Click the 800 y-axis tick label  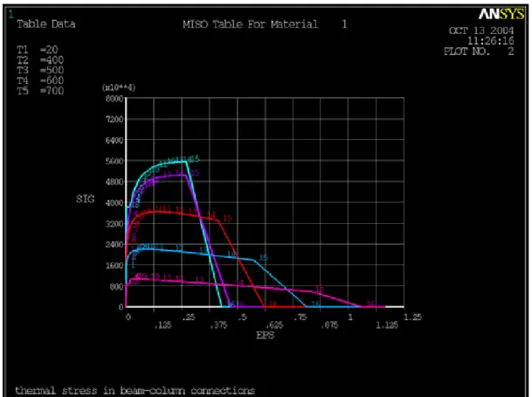click(x=117, y=287)
